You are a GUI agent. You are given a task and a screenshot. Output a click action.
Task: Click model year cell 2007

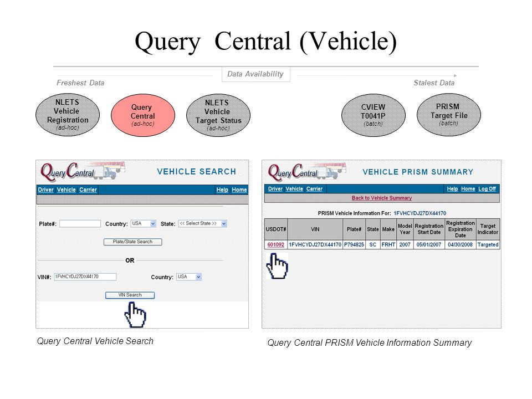pos(405,244)
